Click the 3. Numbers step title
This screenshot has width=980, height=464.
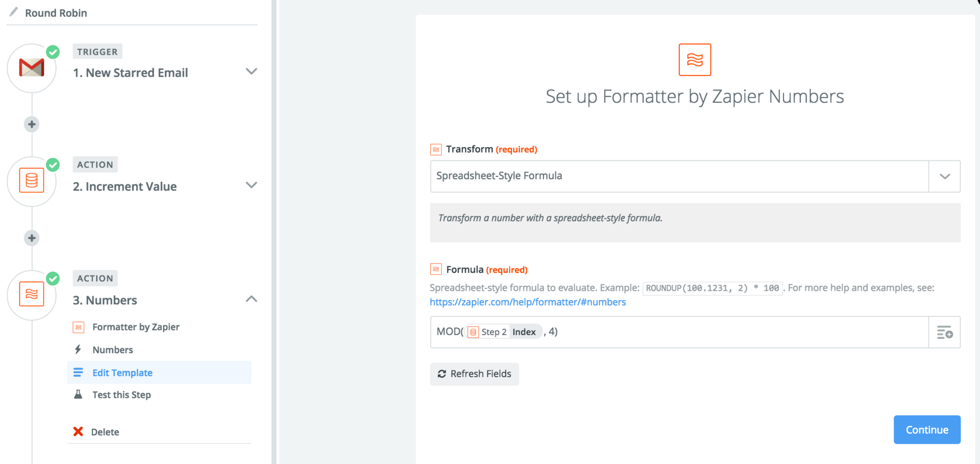click(105, 300)
